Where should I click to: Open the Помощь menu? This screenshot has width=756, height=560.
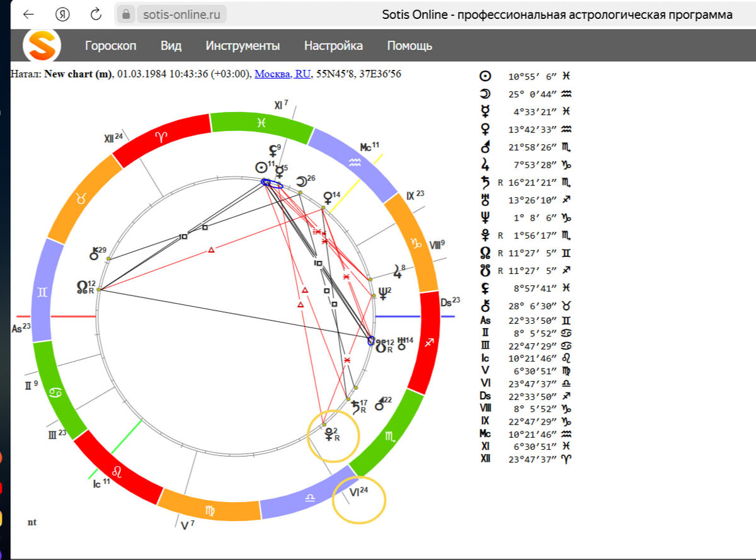(x=409, y=45)
